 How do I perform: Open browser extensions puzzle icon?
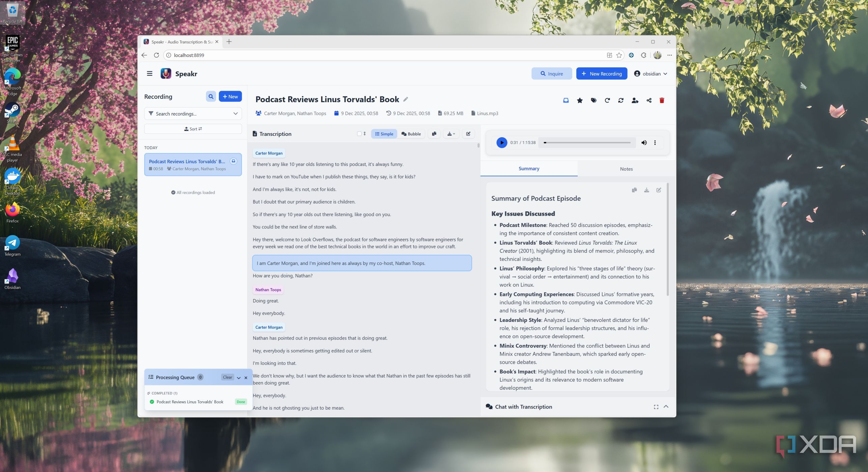tap(643, 55)
